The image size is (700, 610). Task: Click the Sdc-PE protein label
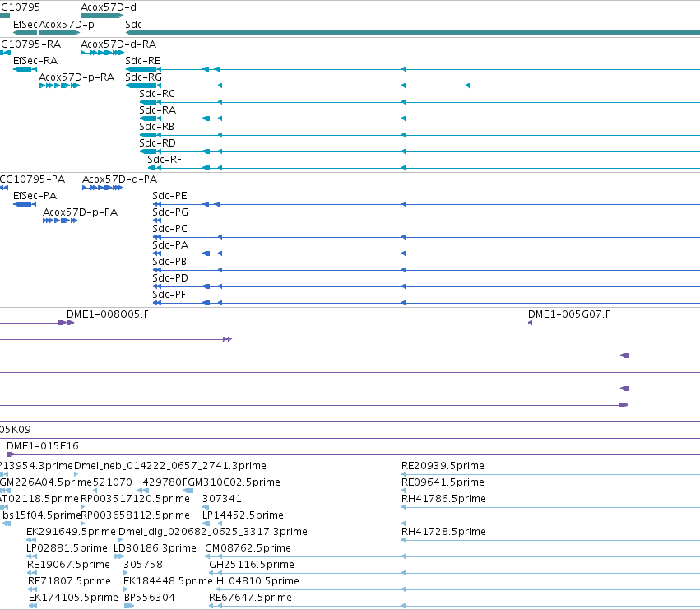point(169,196)
